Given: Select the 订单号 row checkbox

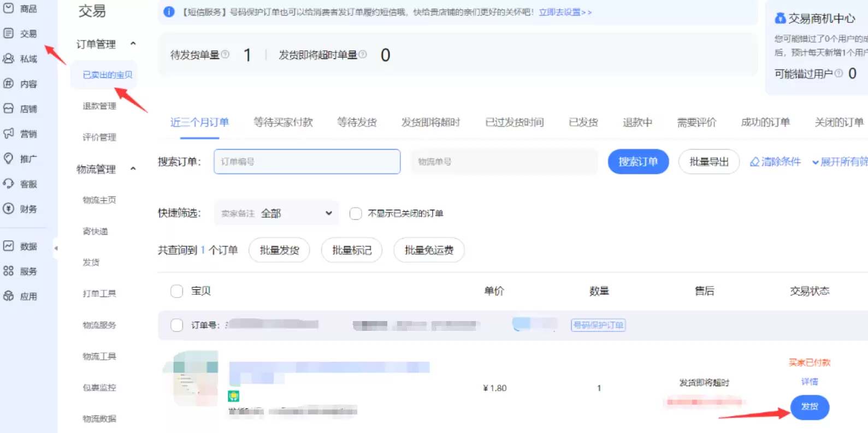Looking at the screenshot, I should coord(176,325).
